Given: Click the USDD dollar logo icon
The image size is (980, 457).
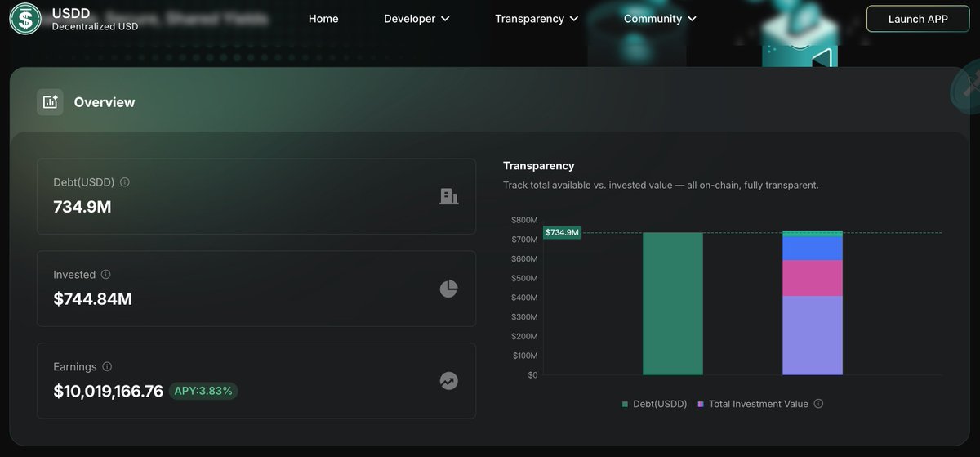Looking at the screenshot, I should [x=25, y=19].
